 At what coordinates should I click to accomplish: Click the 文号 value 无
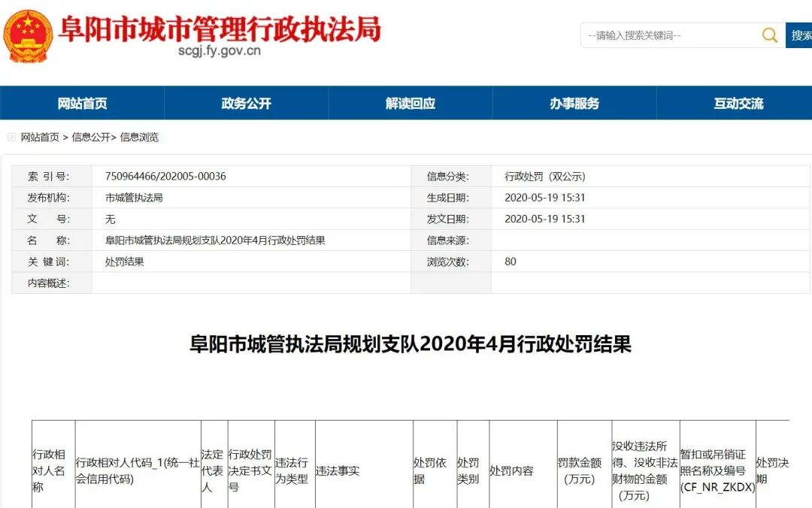coord(111,219)
